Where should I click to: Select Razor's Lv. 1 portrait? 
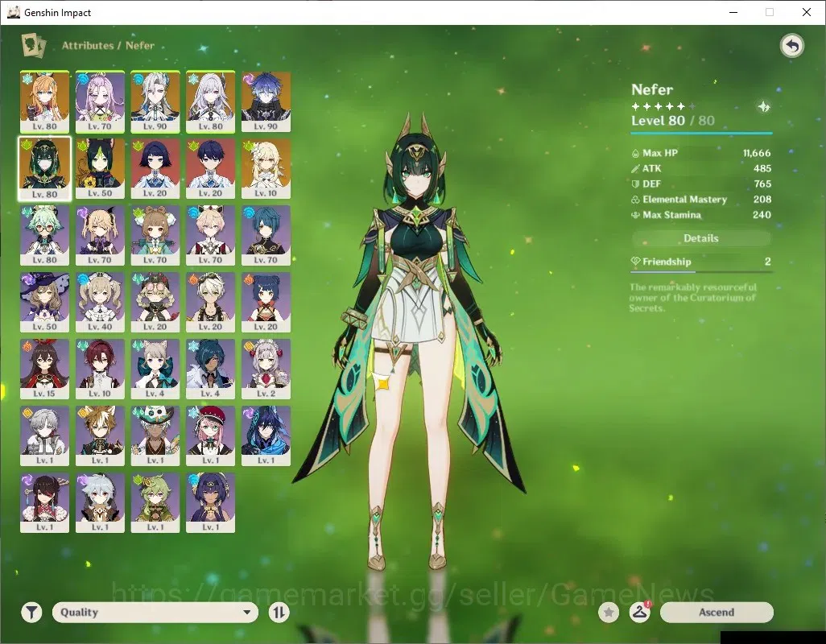pyautogui.click(x=100, y=503)
